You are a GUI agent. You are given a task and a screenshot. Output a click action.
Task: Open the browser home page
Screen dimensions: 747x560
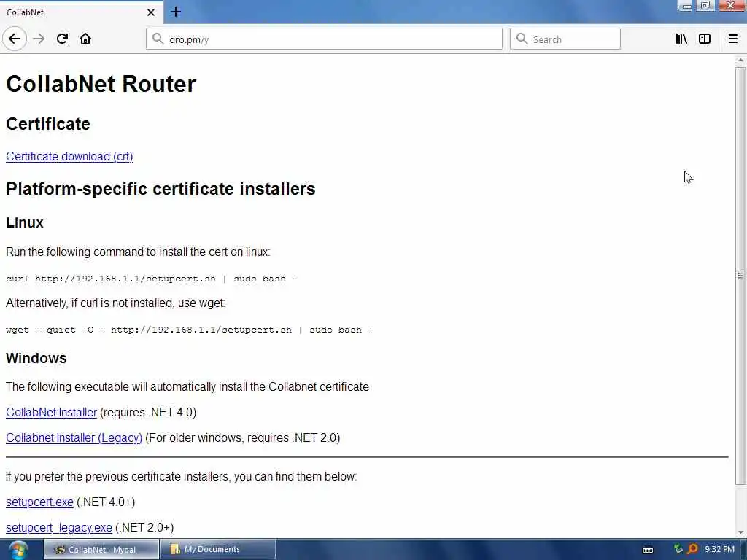point(85,39)
